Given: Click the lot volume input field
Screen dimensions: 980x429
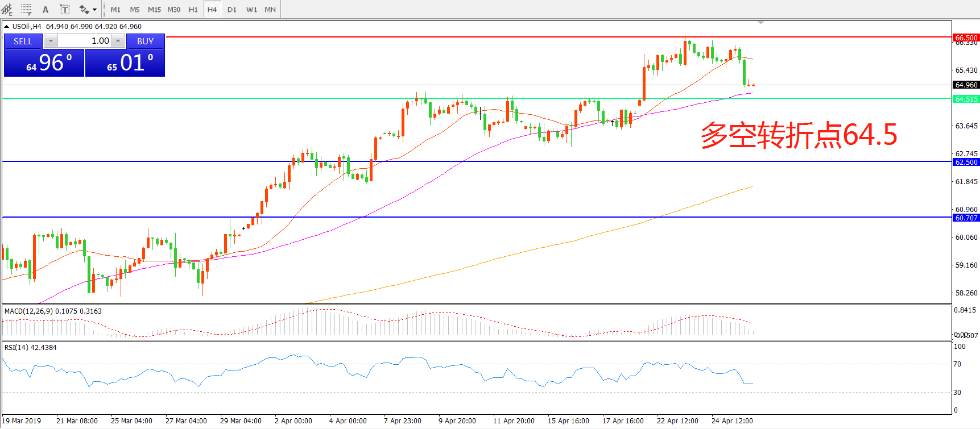Looking at the screenshot, I should pos(84,41).
